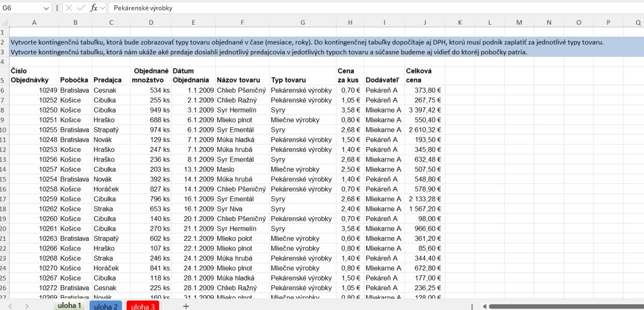Image resolution: width=644 pixels, height=310 pixels.
Task: Go to previous sheet with left arrow
Action: [10, 306]
